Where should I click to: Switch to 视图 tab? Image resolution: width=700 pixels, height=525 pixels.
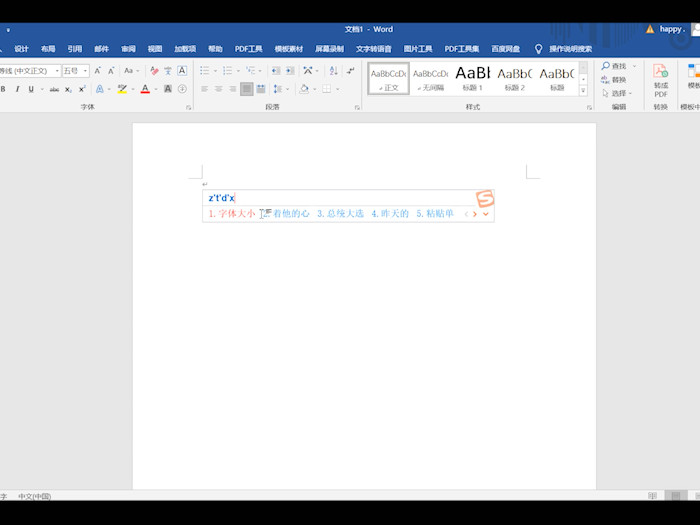(x=155, y=49)
